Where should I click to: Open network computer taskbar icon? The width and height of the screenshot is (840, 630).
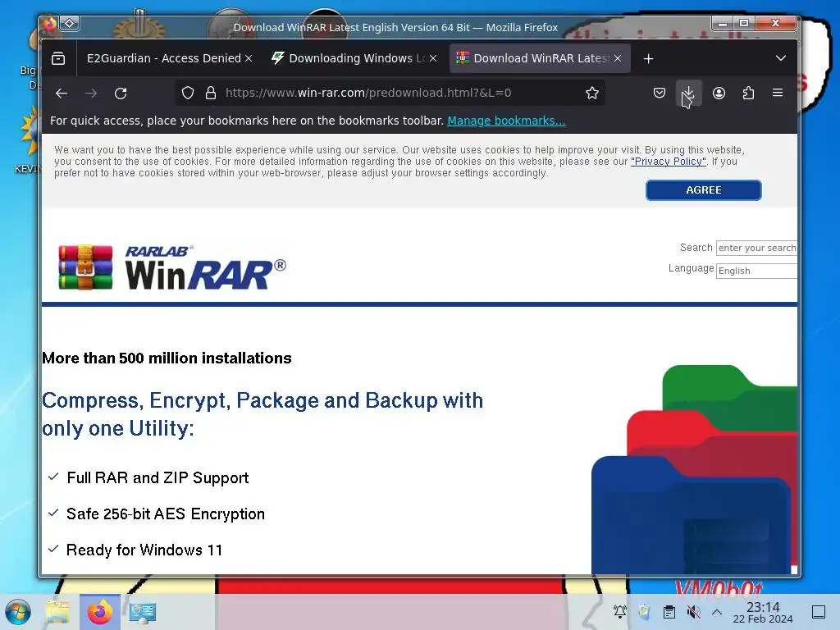(x=142, y=612)
